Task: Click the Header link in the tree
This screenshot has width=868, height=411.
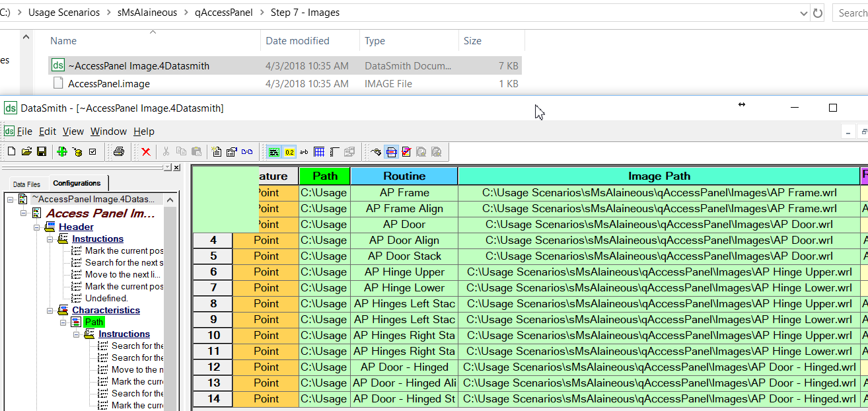Action: click(76, 227)
